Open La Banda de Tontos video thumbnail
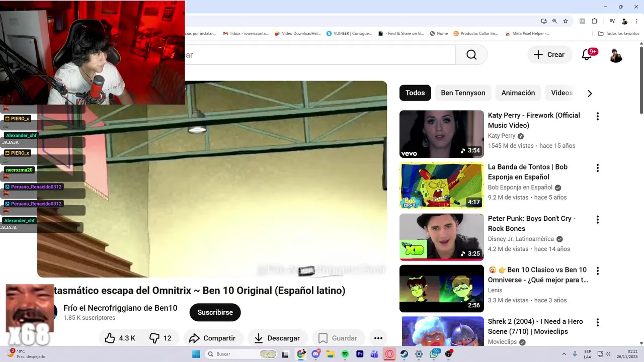Screen dimensions: 644x362 (x=442, y=186)
